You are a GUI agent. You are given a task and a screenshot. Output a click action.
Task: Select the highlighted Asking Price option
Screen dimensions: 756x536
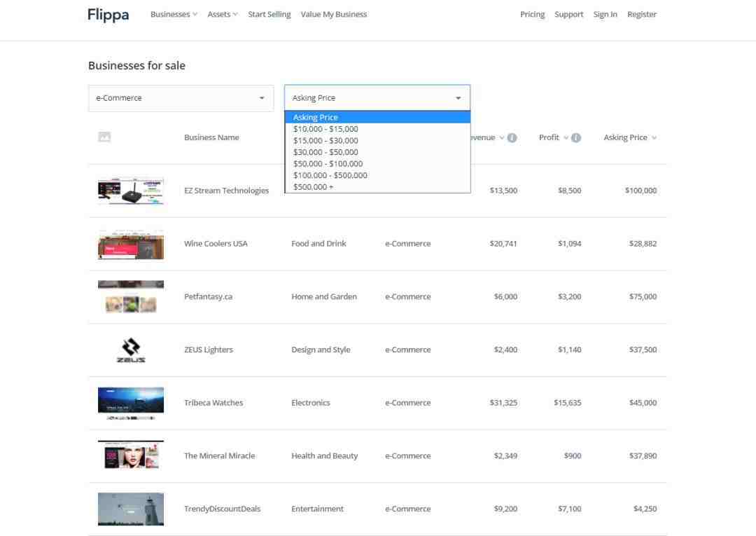click(x=377, y=117)
